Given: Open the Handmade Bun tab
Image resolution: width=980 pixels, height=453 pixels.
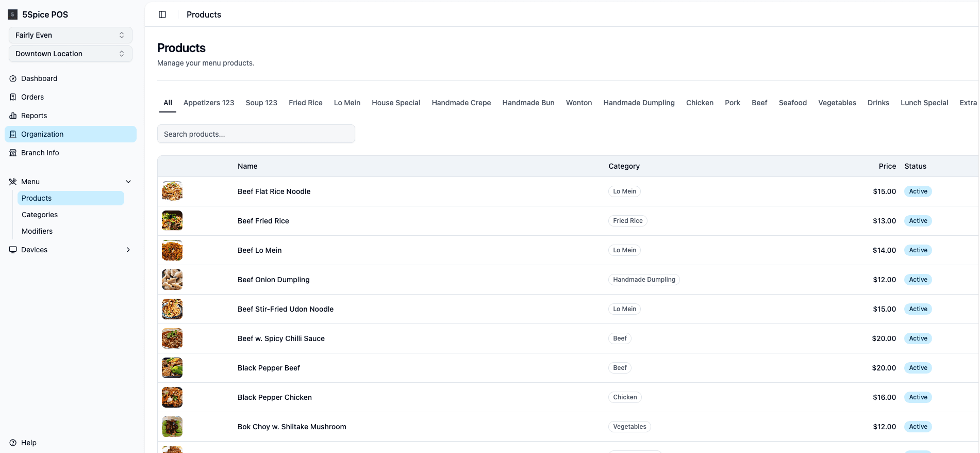Looking at the screenshot, I should point(528,103).
